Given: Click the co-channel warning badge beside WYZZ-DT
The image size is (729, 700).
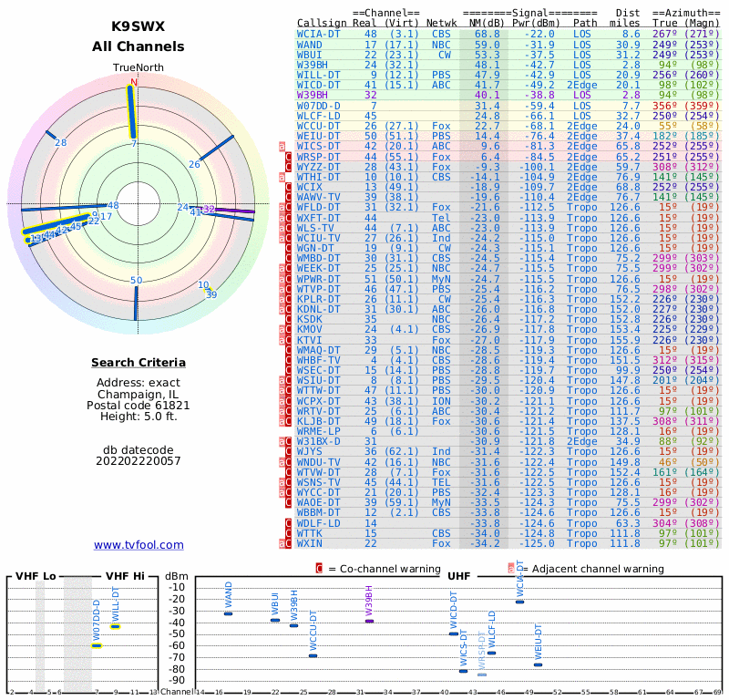Looking at the screenshot, I should point(288,167).
